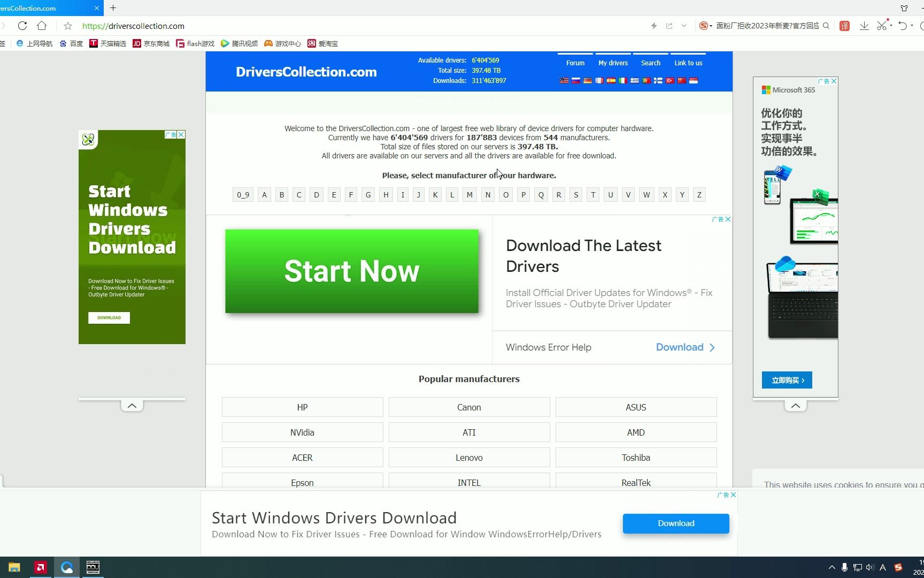
Task: Open the flash游戏 bookmark
Action: [x=195, y=43]
